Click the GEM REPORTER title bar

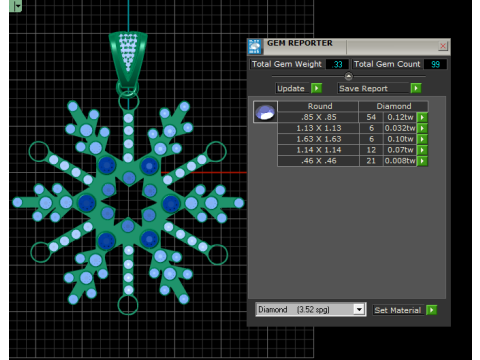[350, 46]
